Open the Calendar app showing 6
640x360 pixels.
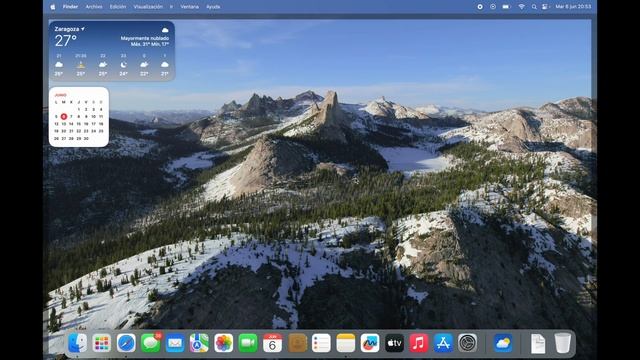point(272,343)
